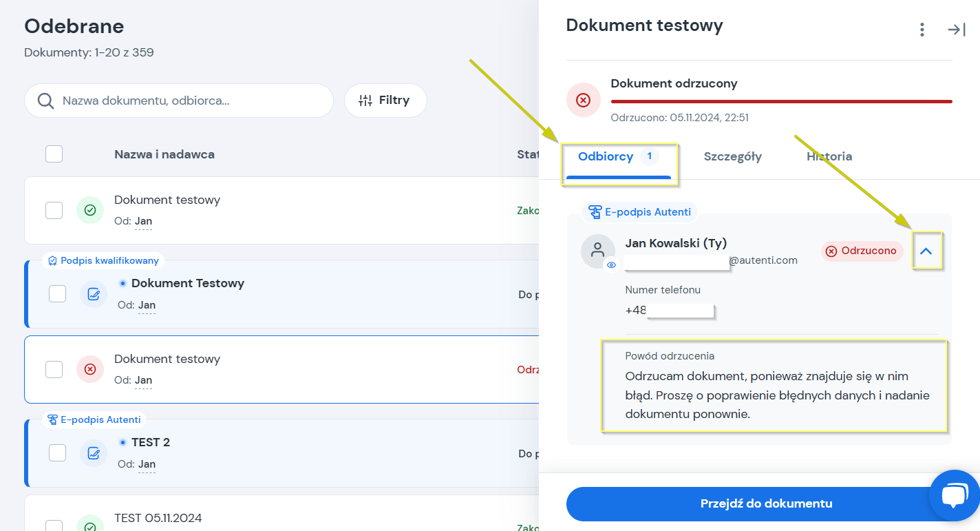This screenshot has height=531, width=980.
Task: Click the sender name Jan under TEST 2
Action: pyautogui.click(x=147, y=464)
